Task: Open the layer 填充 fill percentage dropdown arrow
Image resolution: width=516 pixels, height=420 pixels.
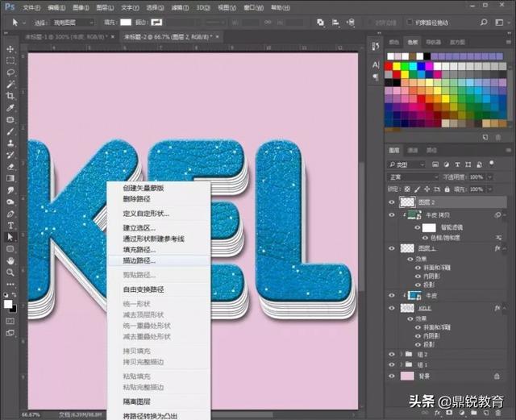Action: [x=489, y=189]
